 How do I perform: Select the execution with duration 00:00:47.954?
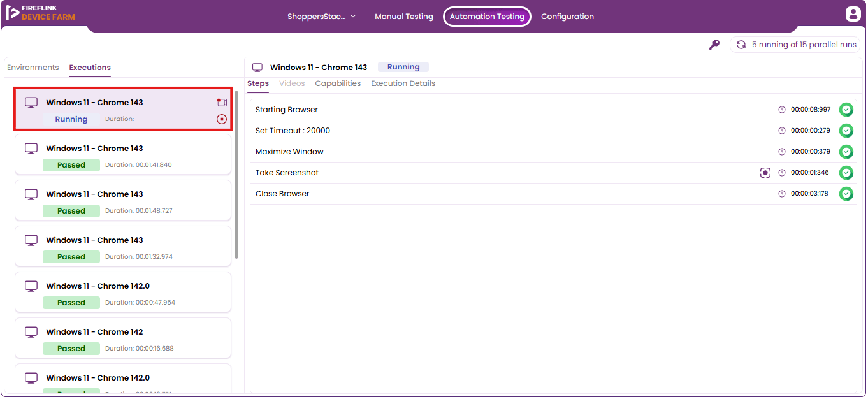point(123,292)
